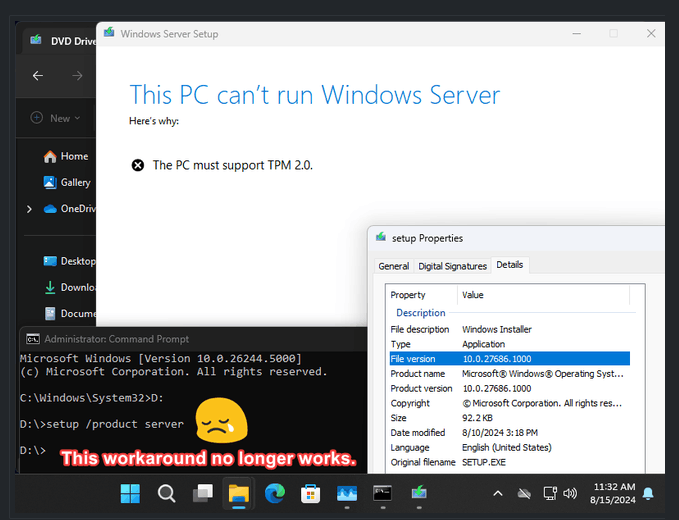This screenshot has height=520, width=679.
Task: Open the New dropdown in File Explorer
Action: pyautogui.click(x=59, y=118)
